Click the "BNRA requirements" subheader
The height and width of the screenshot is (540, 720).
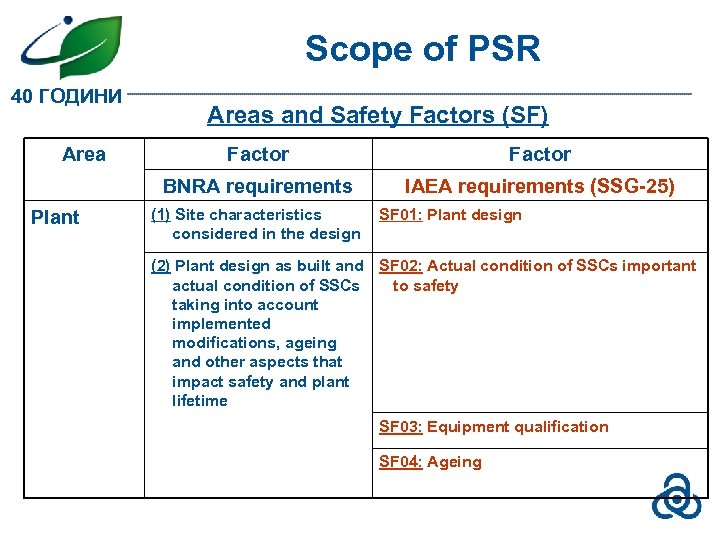pyautogui.click(x=258, y=186)
